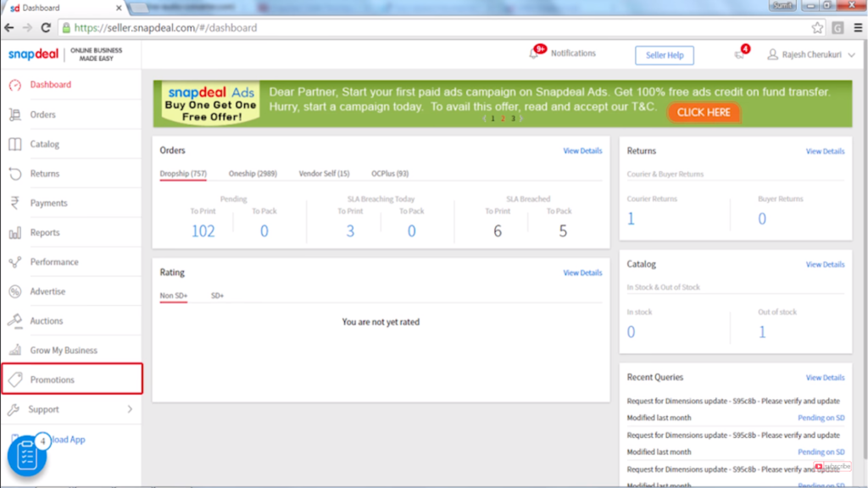This screenshot has height=488, width=868.
Task: Open View Details for Rating
Action: click(582, 273)
